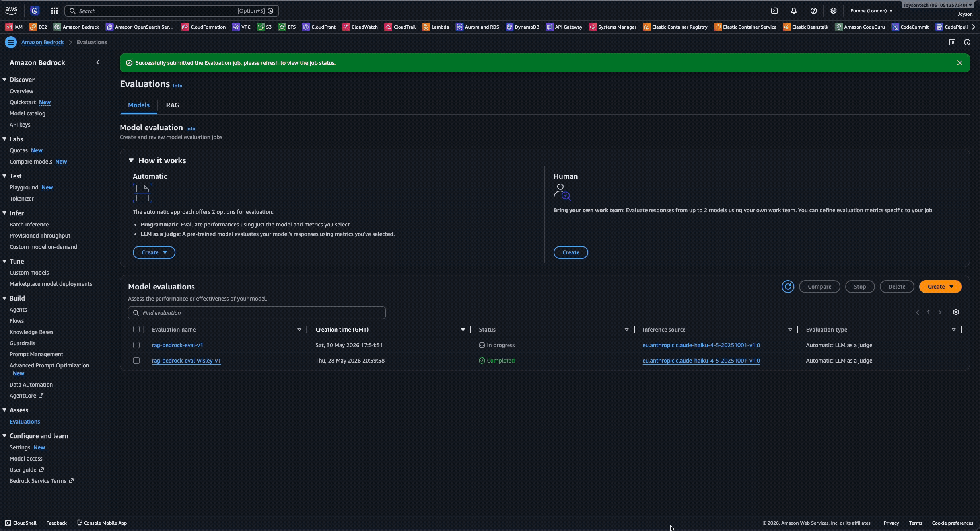Open the Amazon Bedrock breadcrumb link

pos(43,42)
